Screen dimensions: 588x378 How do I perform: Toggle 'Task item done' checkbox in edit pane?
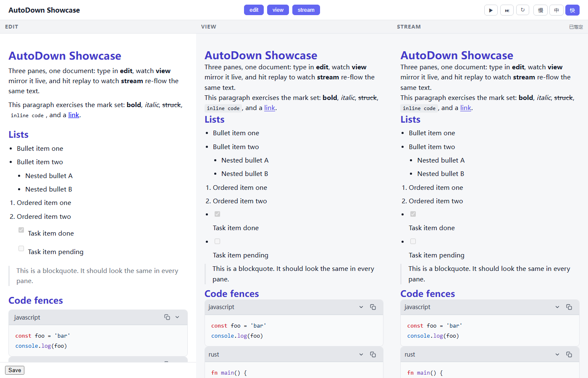(21, 230)
